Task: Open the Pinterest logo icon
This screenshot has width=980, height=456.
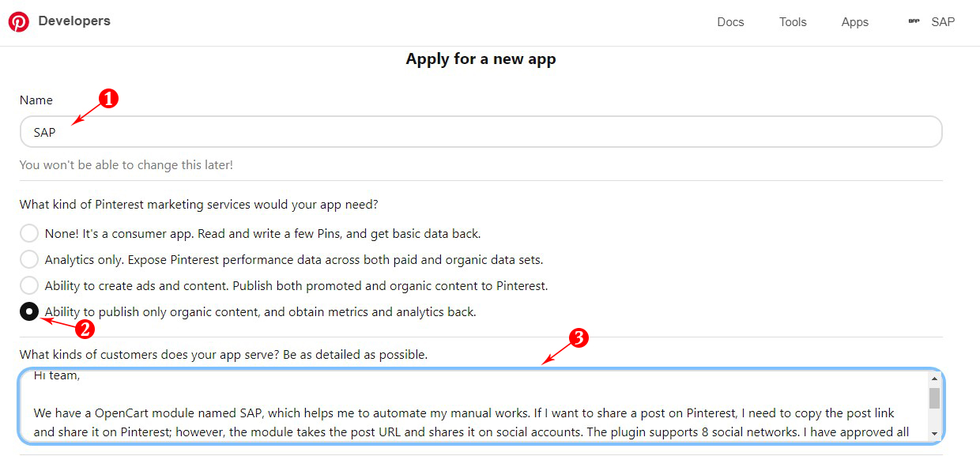Action: pos(18,21)
